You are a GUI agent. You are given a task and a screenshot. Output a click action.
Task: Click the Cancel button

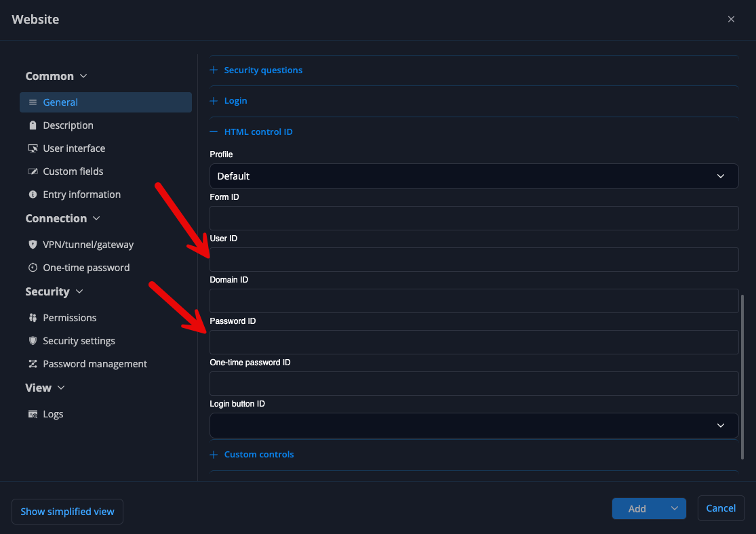(x=721, y=508)
